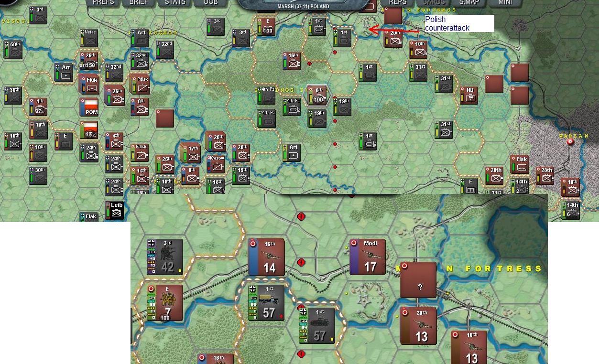Select the 10th artillery counter showing 13

469,347
